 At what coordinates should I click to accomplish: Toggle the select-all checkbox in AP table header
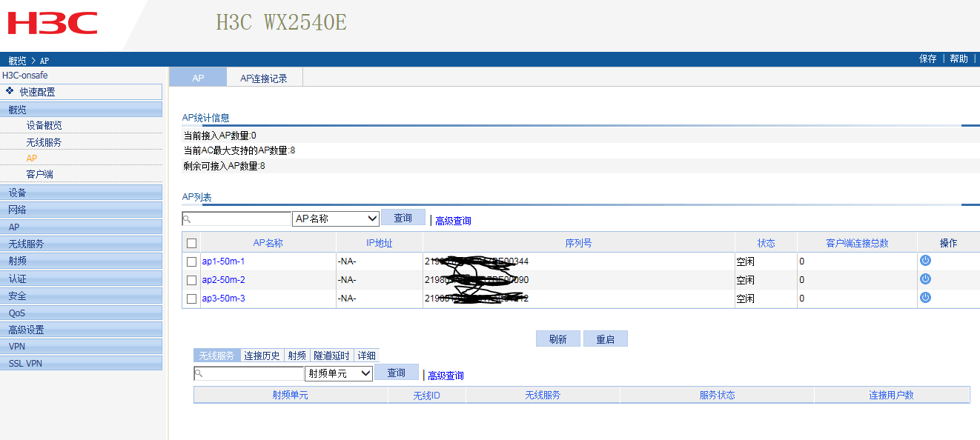(x=192, y=243)
